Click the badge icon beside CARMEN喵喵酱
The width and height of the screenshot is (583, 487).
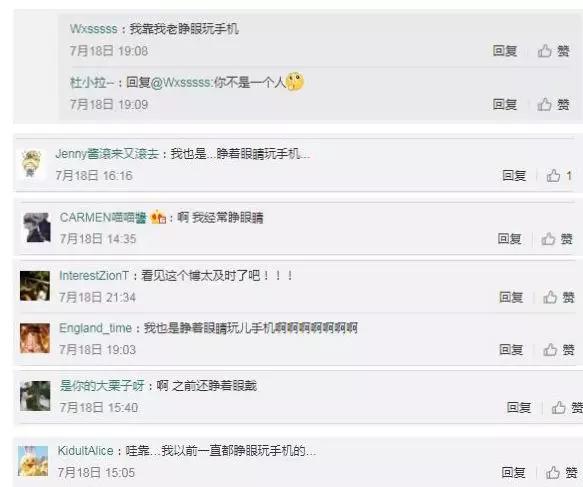158,217
